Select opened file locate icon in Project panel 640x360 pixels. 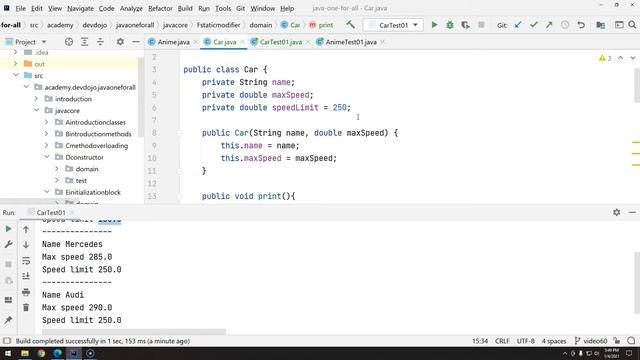(69, 42)
